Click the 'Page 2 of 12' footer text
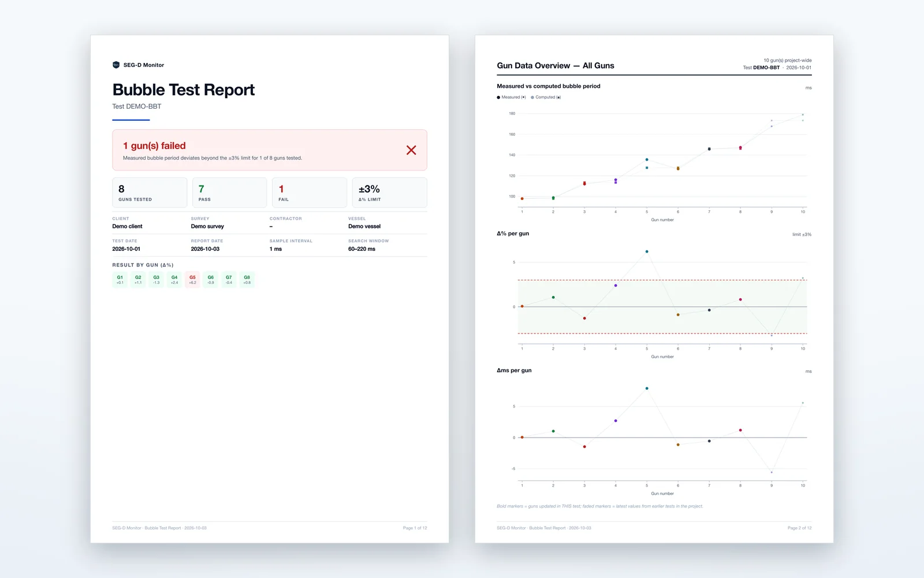This screenshot has width=924, height=578. click(x=799, y=528)
